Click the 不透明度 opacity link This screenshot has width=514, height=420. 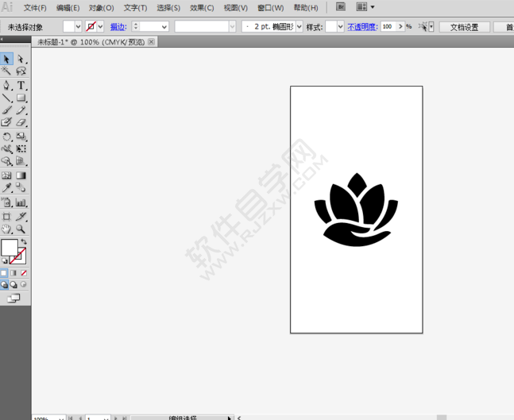(x=362, y=27)
